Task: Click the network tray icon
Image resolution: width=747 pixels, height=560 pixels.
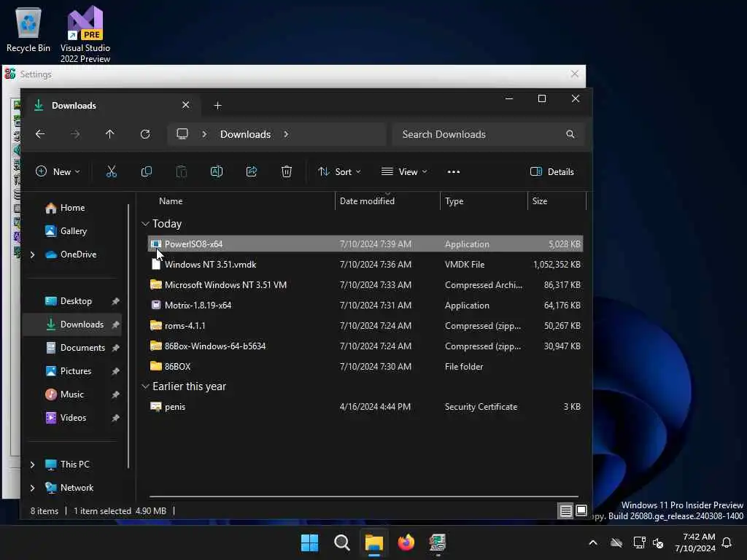Action: pyautogui.click(x=639, y=542)
